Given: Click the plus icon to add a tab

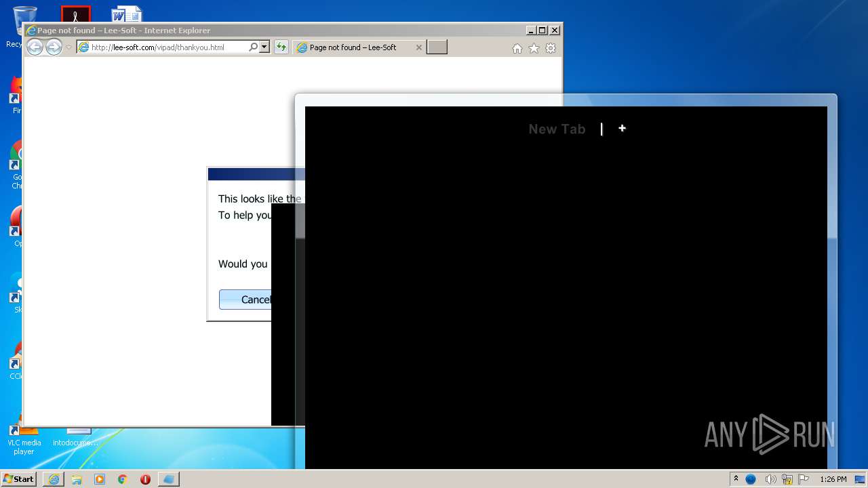Looking at the screenshot, I should [622, 128].
